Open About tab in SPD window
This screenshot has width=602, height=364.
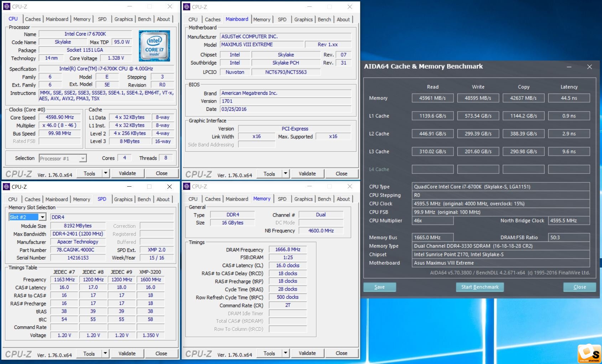pos(163,199)
